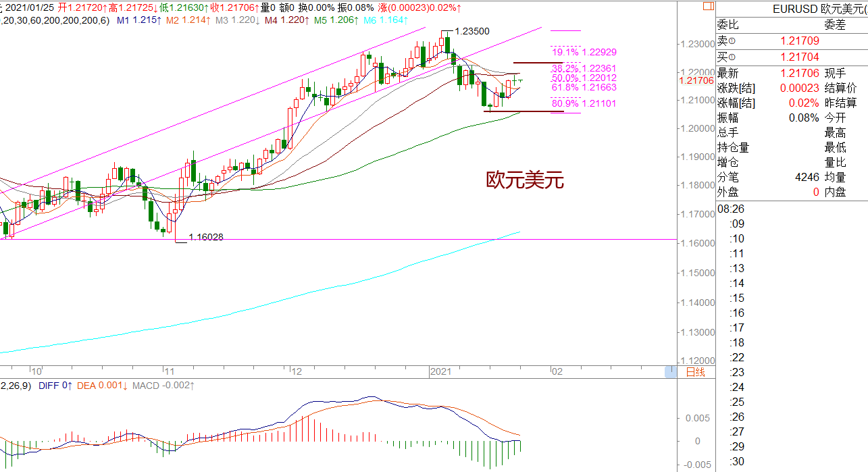
Task: Select the 最新 value 1.21706 in quote panel
Action: coord(800,73)
